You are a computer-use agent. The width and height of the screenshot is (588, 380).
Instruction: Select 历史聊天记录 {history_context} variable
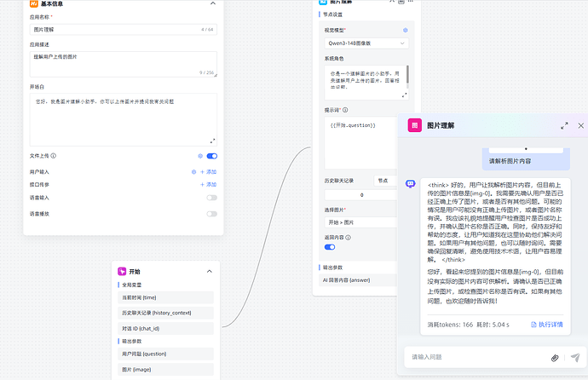(166, 313)
